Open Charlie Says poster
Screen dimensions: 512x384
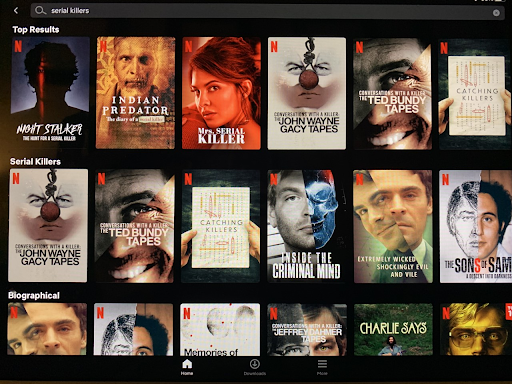393,330
